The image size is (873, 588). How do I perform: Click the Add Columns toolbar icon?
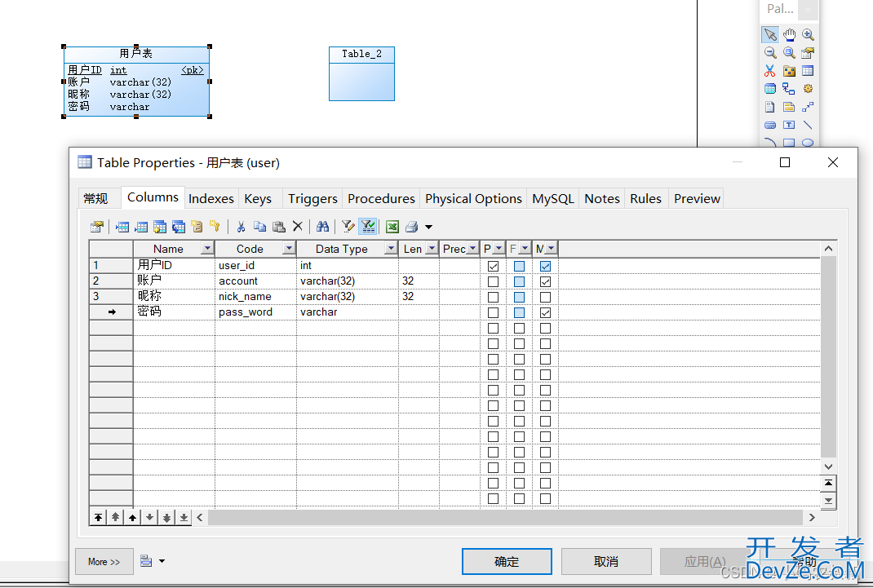tap(160, 227)
